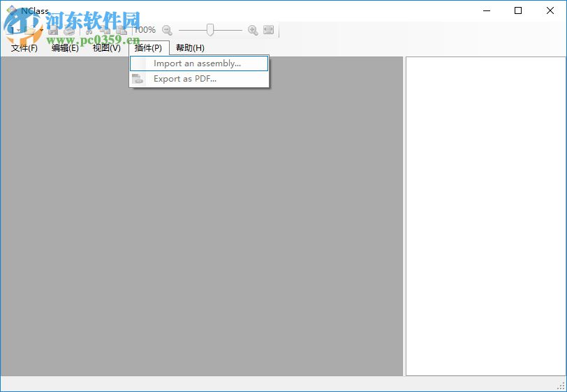Click the Copy toolbar icon
Screen dimensions: 567x392
tap(105, 30)
